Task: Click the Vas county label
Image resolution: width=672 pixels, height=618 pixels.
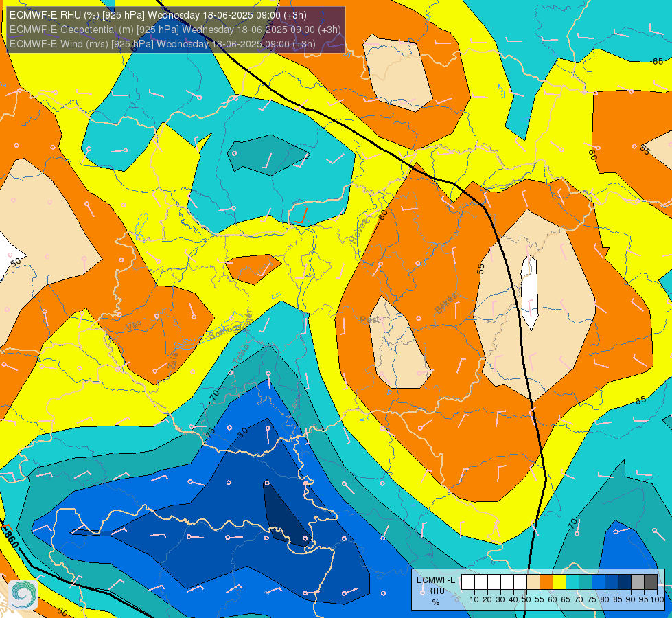Action: 134,326
